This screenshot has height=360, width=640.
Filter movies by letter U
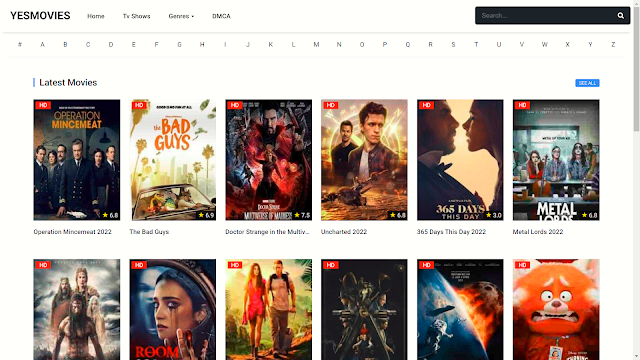[499, 44]
